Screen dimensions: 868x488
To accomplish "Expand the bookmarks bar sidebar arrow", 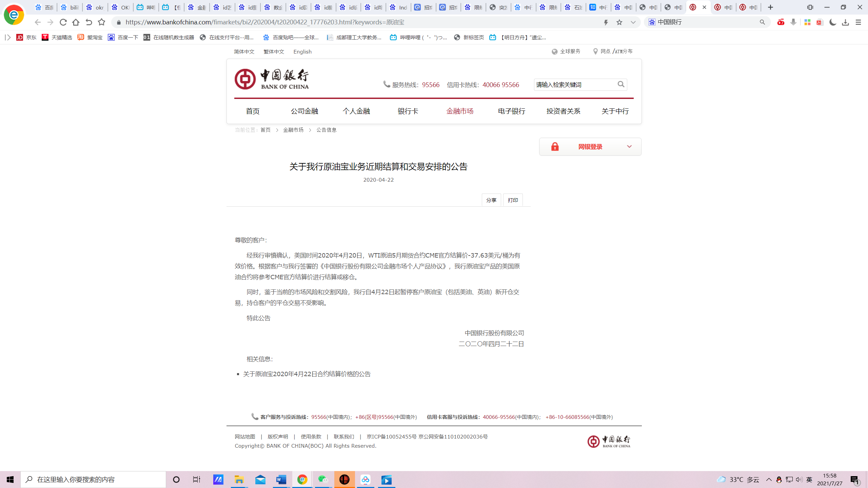I will pyautogui.click(x=8, y=37).
